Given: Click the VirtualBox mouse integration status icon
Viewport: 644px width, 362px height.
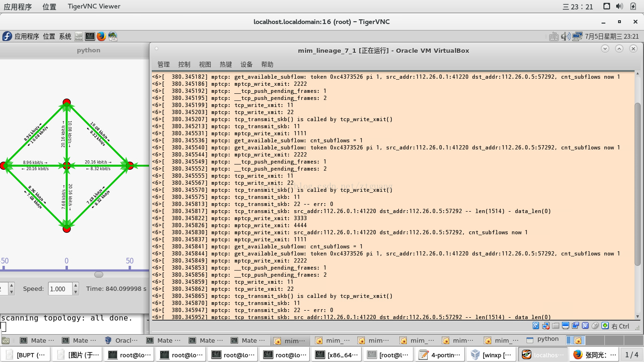Looking at the screenshot, I should (595, 326).
